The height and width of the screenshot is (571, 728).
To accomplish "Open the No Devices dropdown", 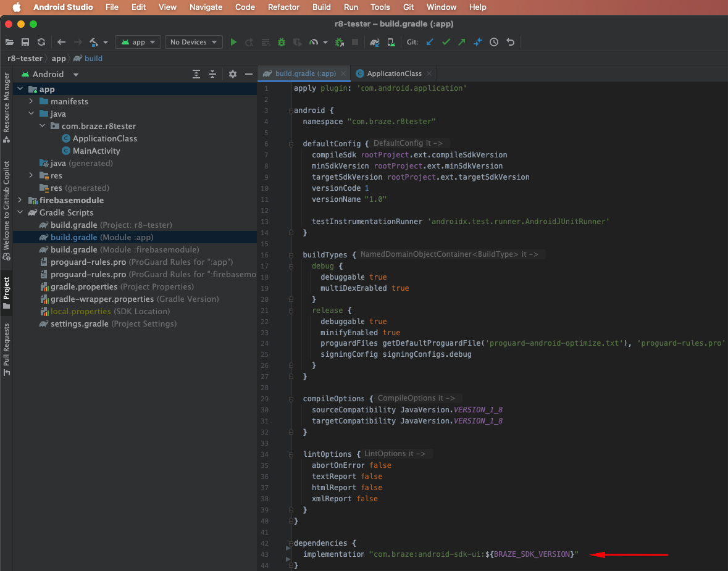I will pos(194,42).
